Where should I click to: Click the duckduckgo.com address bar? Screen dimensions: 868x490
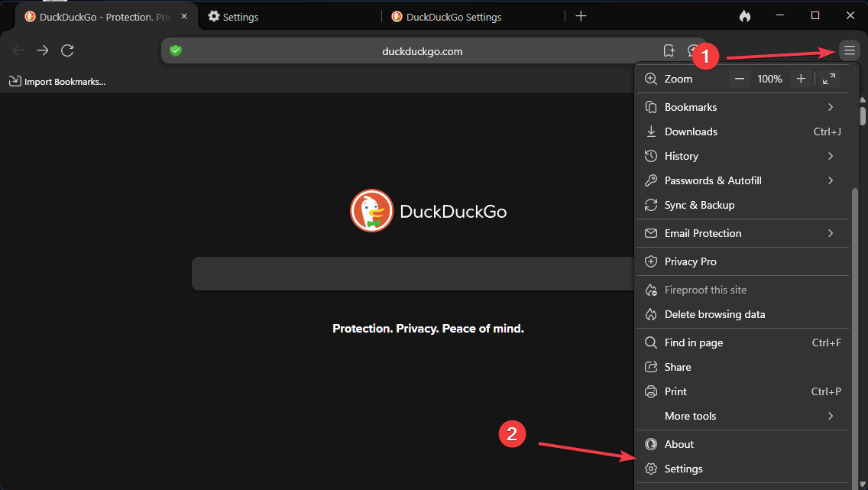422,51
